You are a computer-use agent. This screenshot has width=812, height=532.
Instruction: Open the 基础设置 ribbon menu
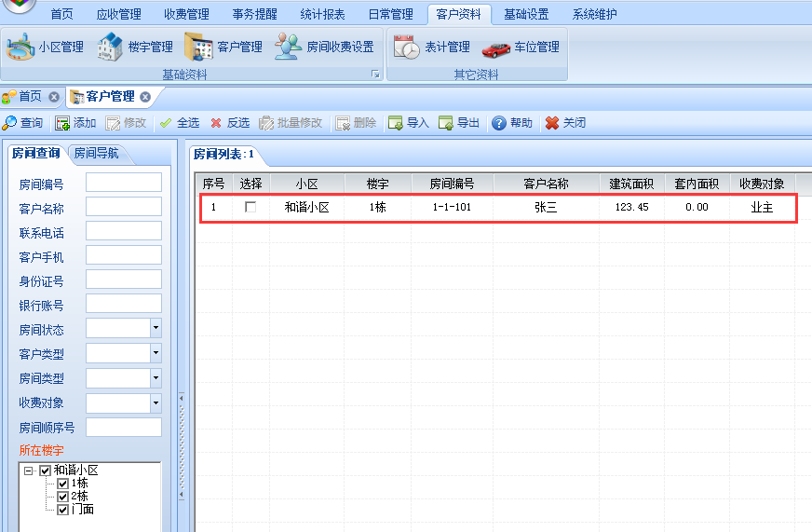point(526,14)
